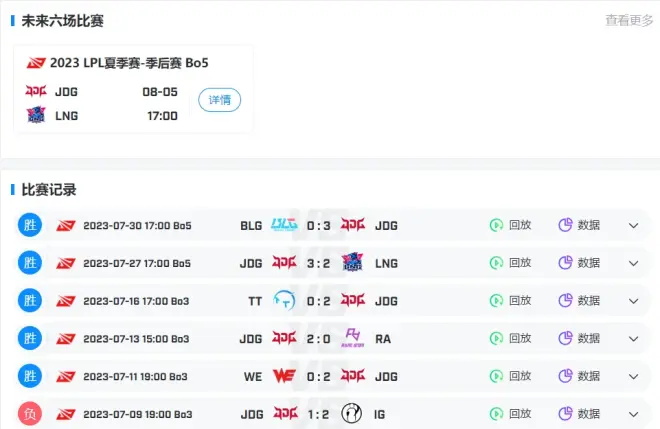The height and width of the screenshot is (429, 660).
Task: Open 回放 for the WE vs JDG match
Action: pos(518,376)
